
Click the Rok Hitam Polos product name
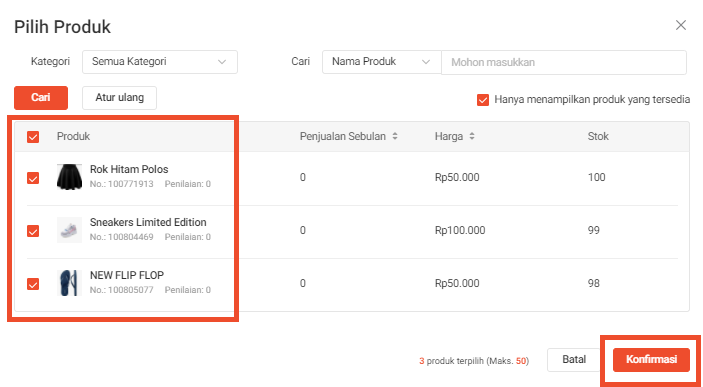(x=129, y=170)
